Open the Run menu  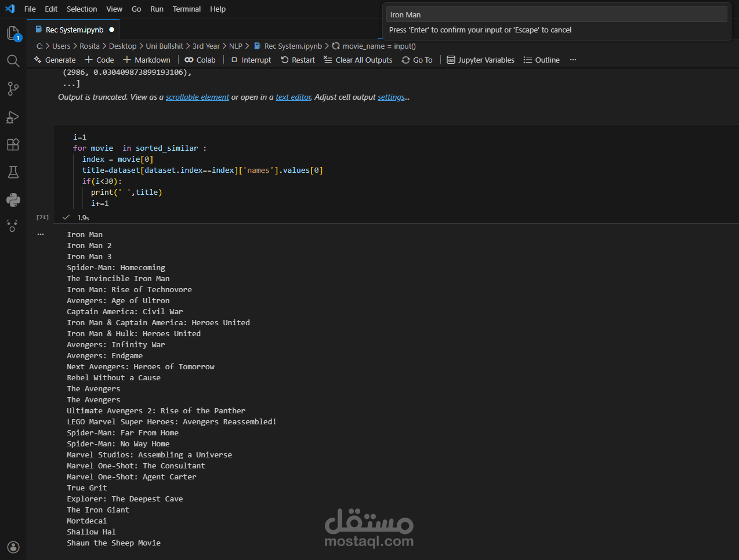[x=157, y=9]
